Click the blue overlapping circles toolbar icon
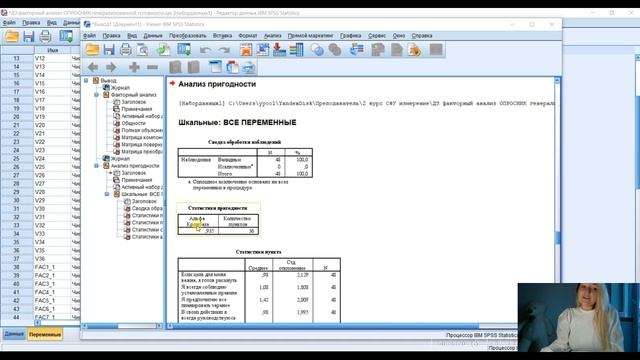Viewport: 640px width, 360px height. point(317,50)
